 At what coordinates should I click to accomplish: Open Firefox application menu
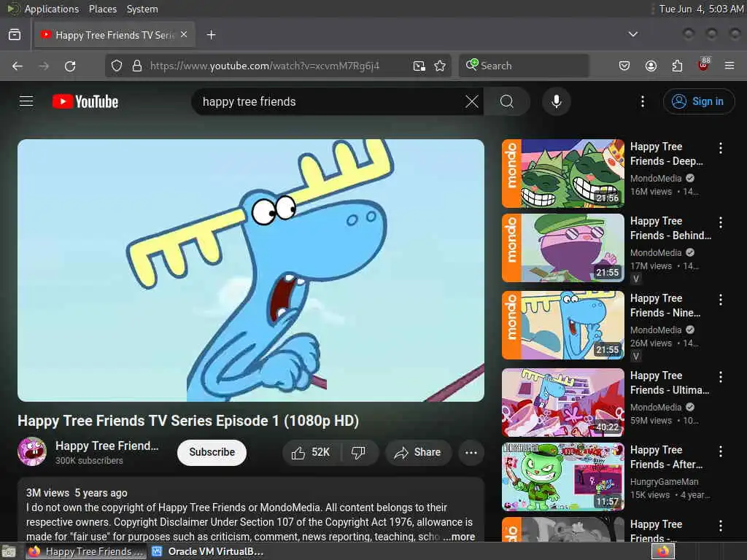click(x=729, y=66)
